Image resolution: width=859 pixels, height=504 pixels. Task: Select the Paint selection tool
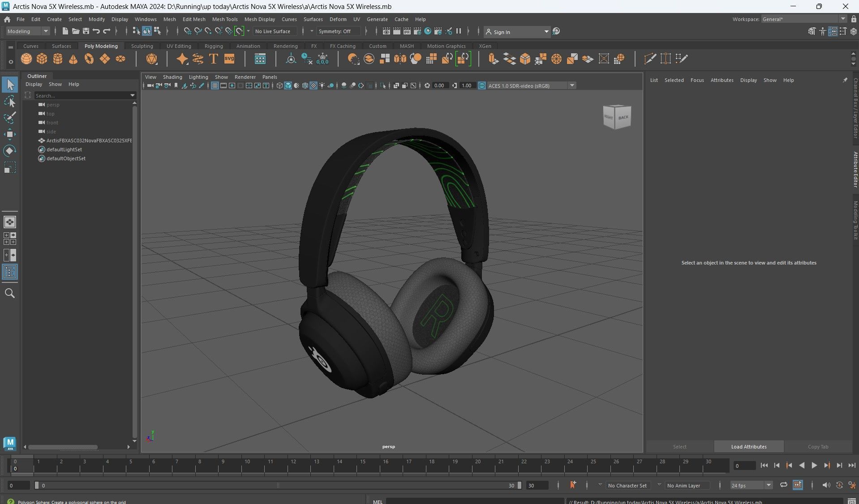(x=9, y=118)
